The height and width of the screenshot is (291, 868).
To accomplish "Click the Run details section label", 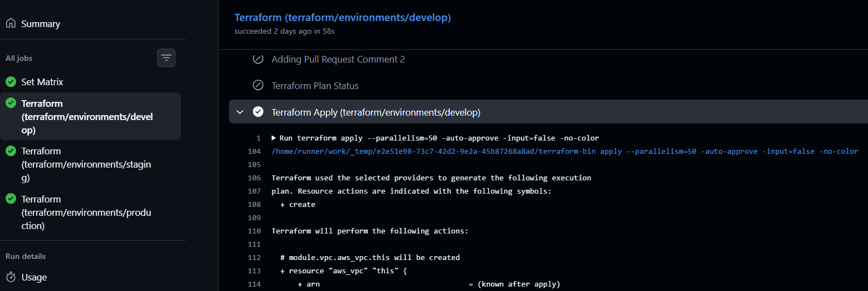I will (x=25, y=256).
